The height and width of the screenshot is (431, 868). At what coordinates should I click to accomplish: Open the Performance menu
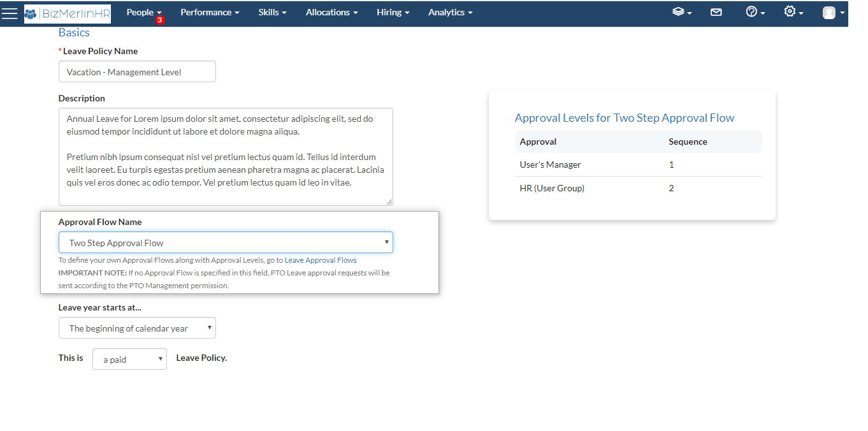[x=210, y=12]
